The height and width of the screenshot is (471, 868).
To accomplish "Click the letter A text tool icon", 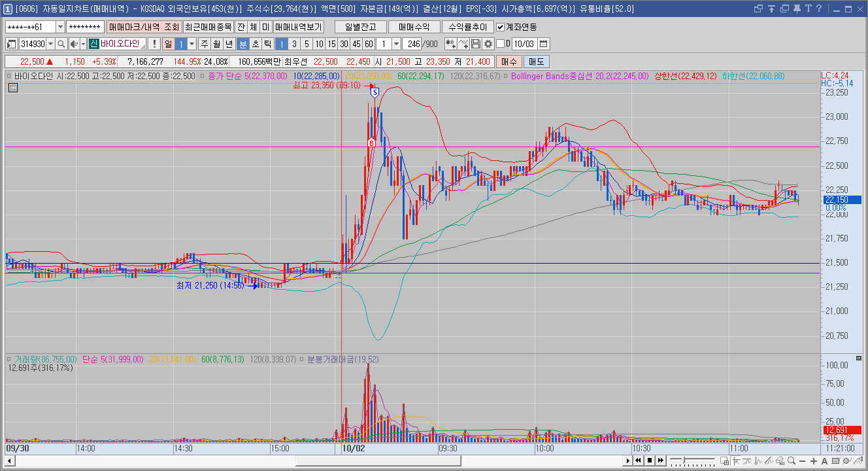I will 824,461.
